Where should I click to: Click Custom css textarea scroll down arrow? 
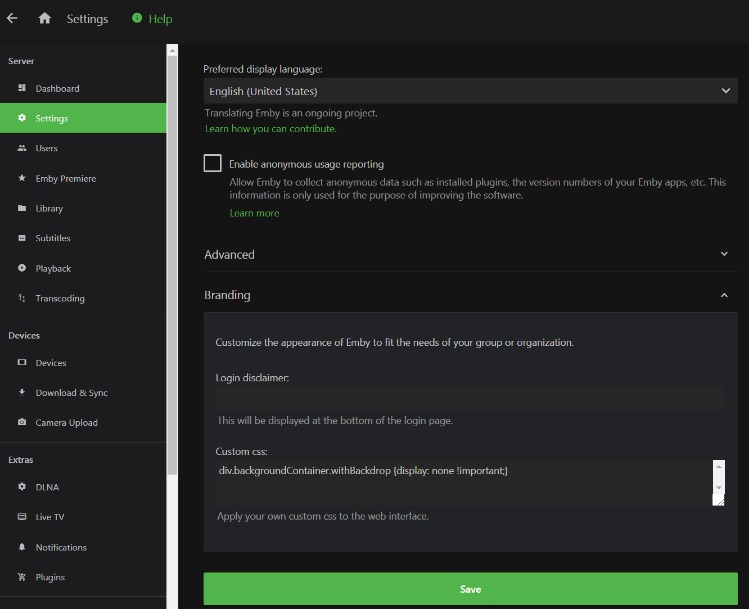coord(718,488)
